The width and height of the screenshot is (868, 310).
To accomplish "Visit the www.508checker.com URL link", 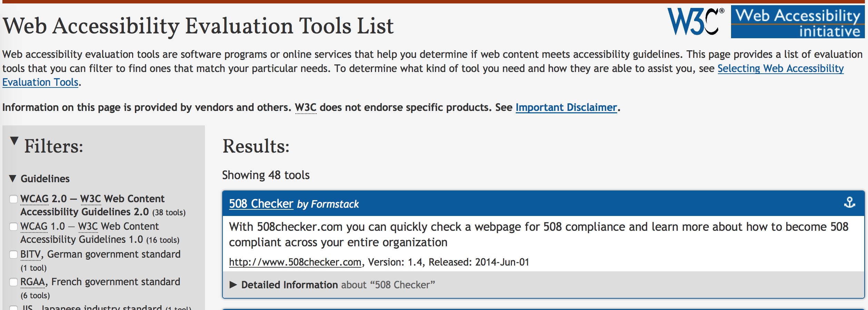I will [x=295, y=262].
